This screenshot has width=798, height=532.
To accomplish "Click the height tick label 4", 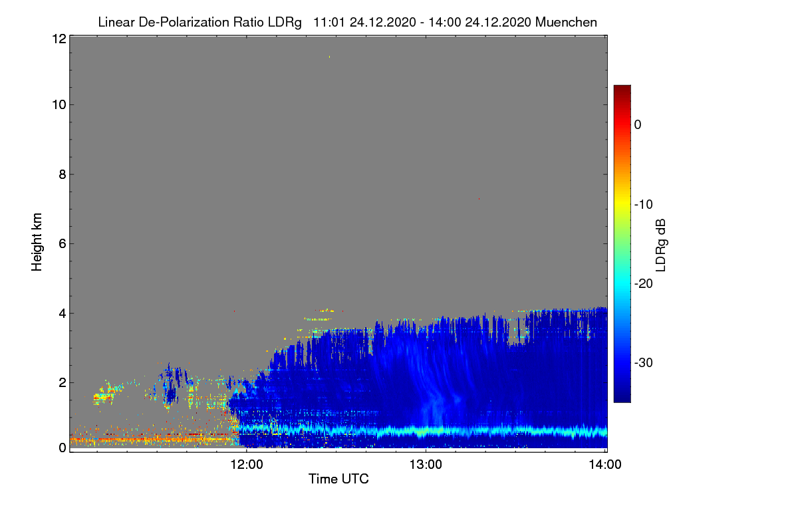I will click(x=62, y=313).
